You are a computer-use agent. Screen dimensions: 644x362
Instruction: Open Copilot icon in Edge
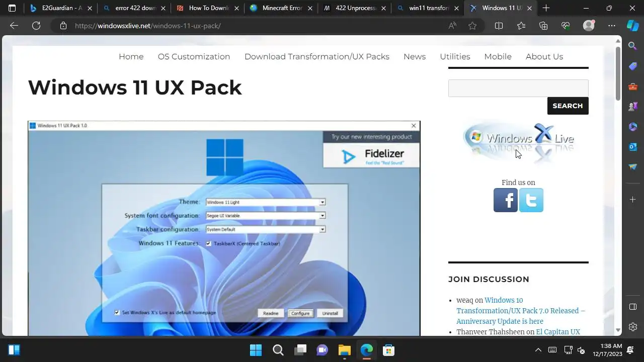click(x=633, y=26)
